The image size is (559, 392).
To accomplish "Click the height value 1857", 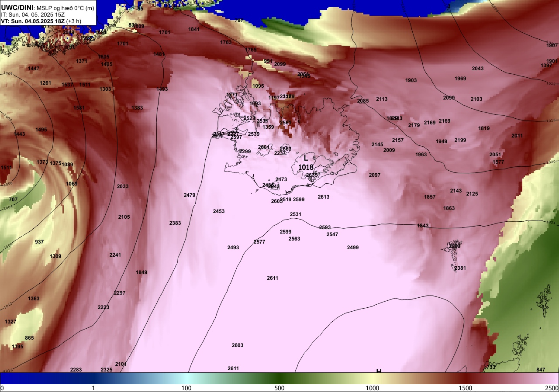I will tap(430, 197).
